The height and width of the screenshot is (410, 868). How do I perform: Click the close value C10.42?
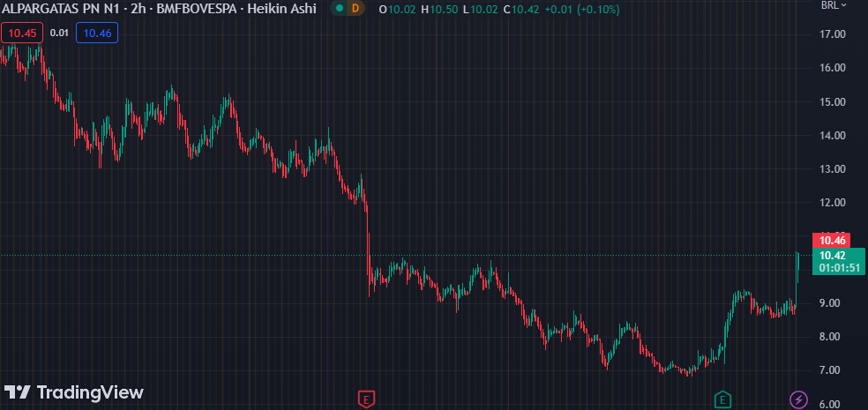(x=522, y=10)
